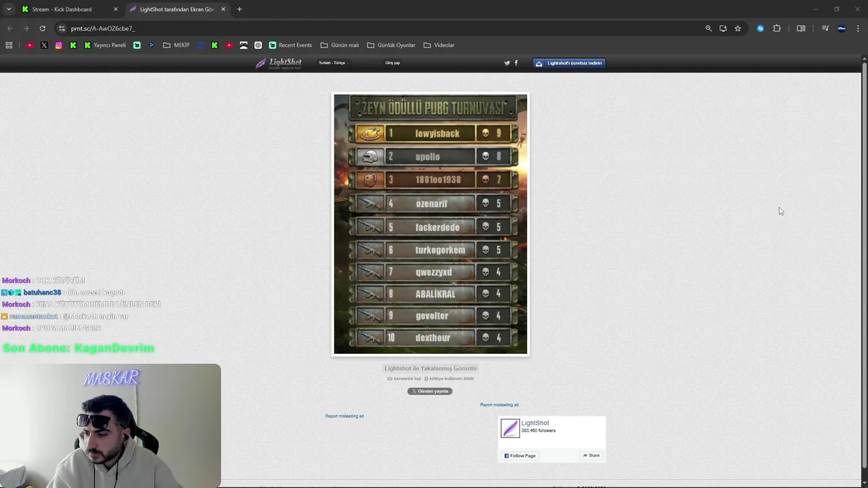
Task: Go forward in the browser history
Action: pyautogui.click(x=26, y=28)
